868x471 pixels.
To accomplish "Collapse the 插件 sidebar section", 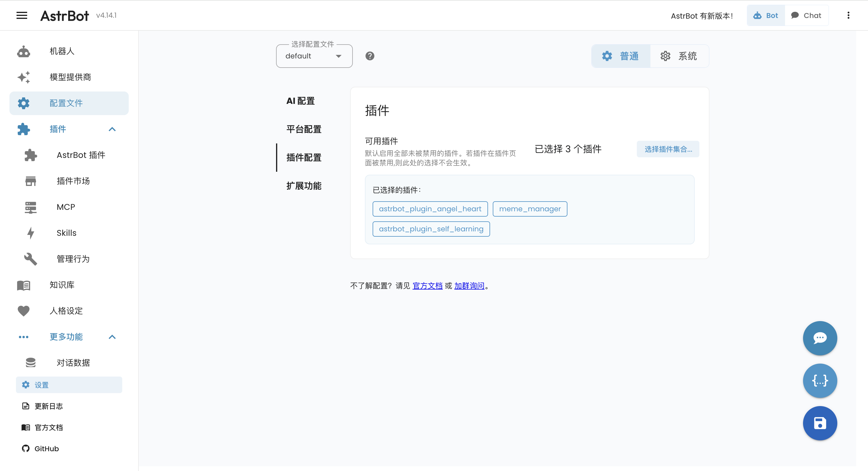I will click(112, 129).
